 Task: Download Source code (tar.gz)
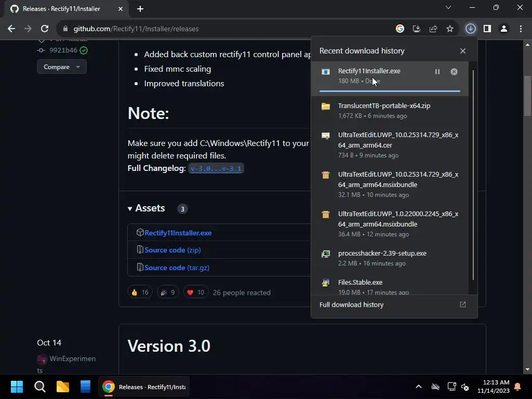coord(177,268)
